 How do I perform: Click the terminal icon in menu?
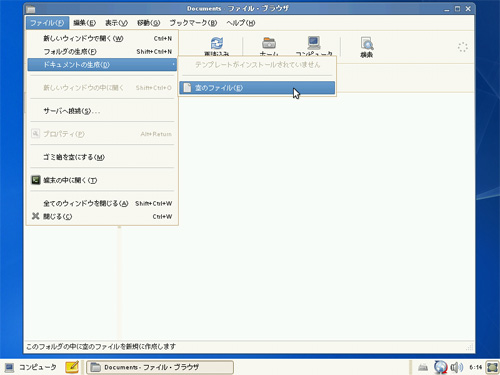coord(36,180)
